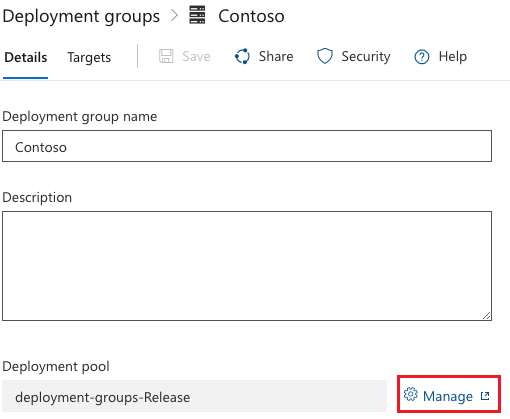Viewport: 510px width, 419px height.
Task: Click the Manage external link icon
Action: tap(485, 396)
